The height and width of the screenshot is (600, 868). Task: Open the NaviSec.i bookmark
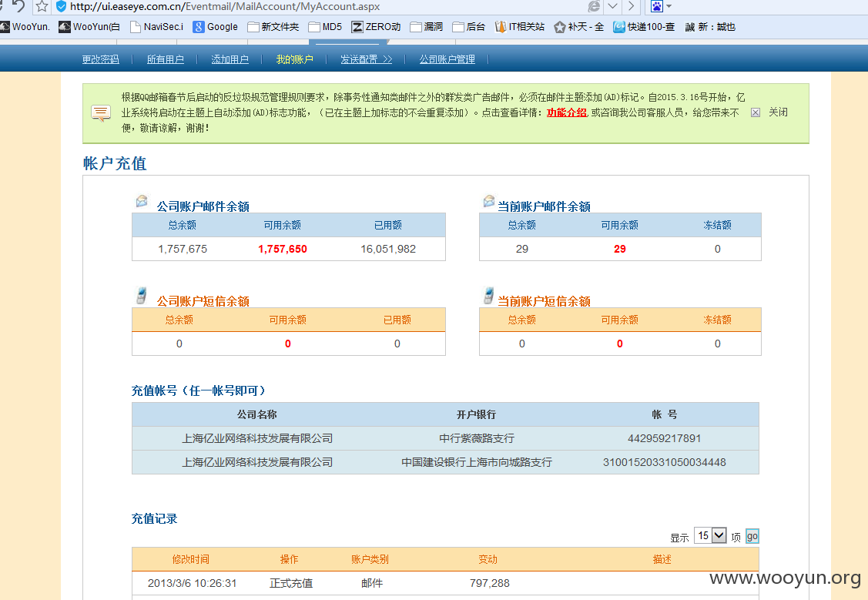pyautogui.click(x=156, y=26)
